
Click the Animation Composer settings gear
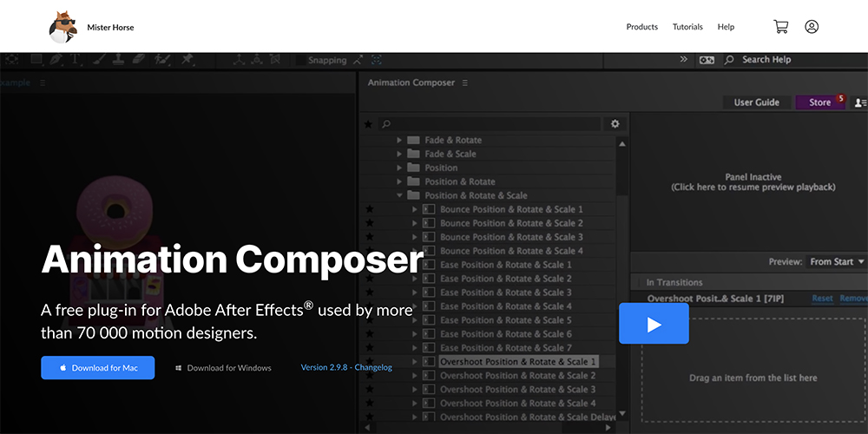(x=615, y=124)
